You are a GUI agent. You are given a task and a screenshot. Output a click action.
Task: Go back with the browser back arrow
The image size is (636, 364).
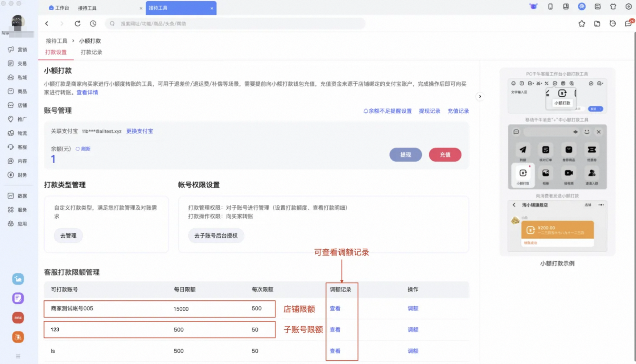(47, 24)
